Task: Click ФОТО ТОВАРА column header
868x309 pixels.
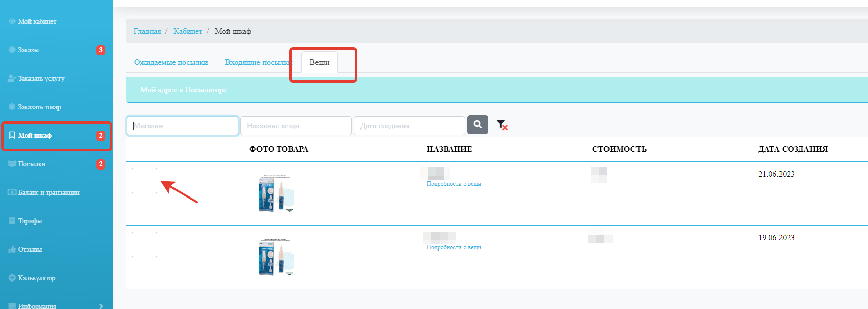Action: (279, 149)
